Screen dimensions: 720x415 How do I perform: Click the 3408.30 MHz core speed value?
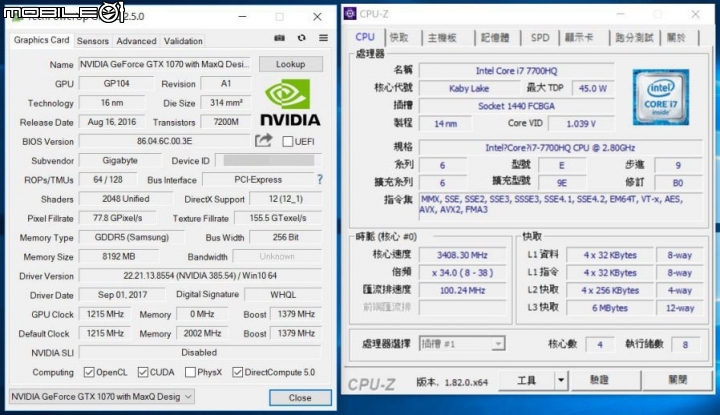pyautogui.click(x=462, y=255)
